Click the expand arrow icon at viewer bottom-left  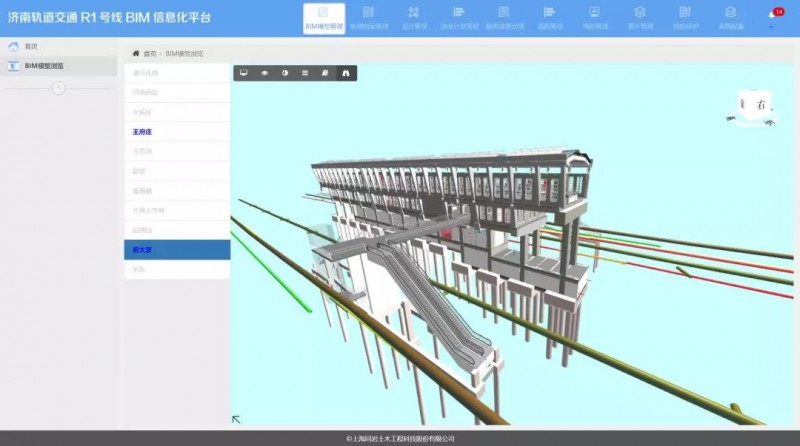(237, 420)
